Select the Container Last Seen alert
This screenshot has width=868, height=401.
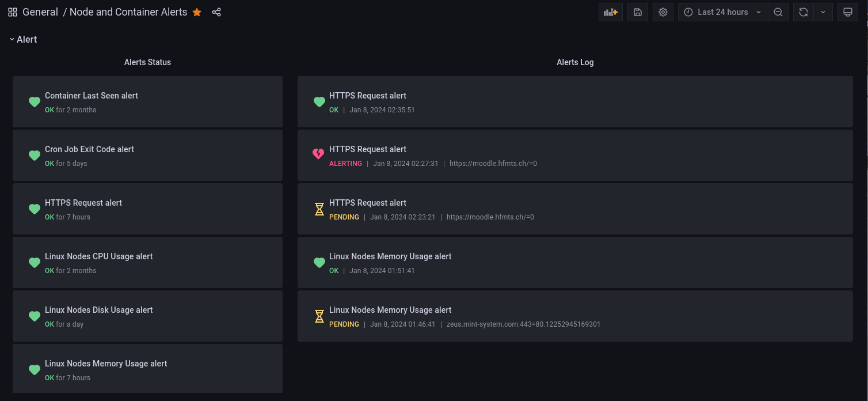coord(92,96)
